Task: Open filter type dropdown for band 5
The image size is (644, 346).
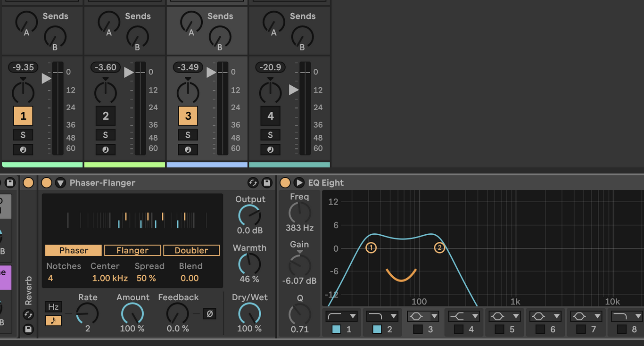Action: coord(505,316)
